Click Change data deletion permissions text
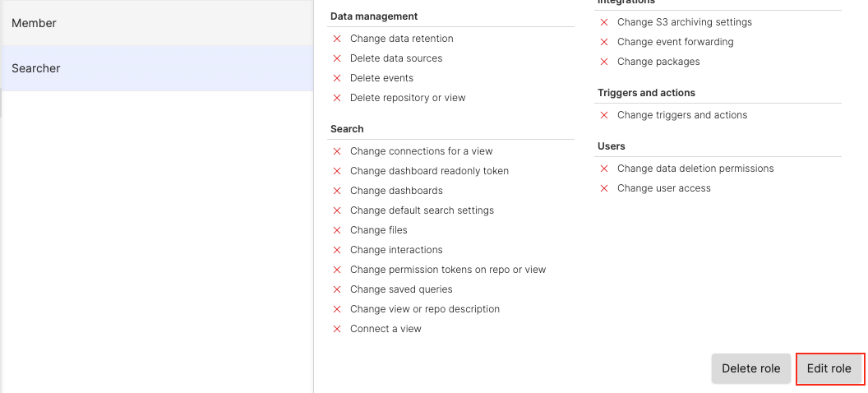868x393 pixels. click(695, 169)
